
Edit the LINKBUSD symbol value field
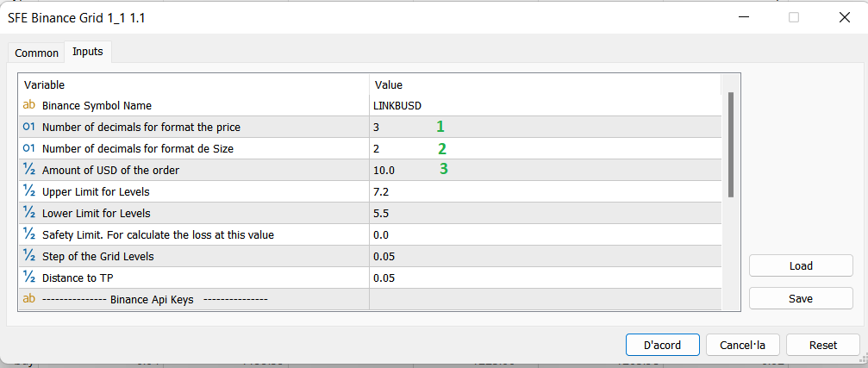[543, 105]
